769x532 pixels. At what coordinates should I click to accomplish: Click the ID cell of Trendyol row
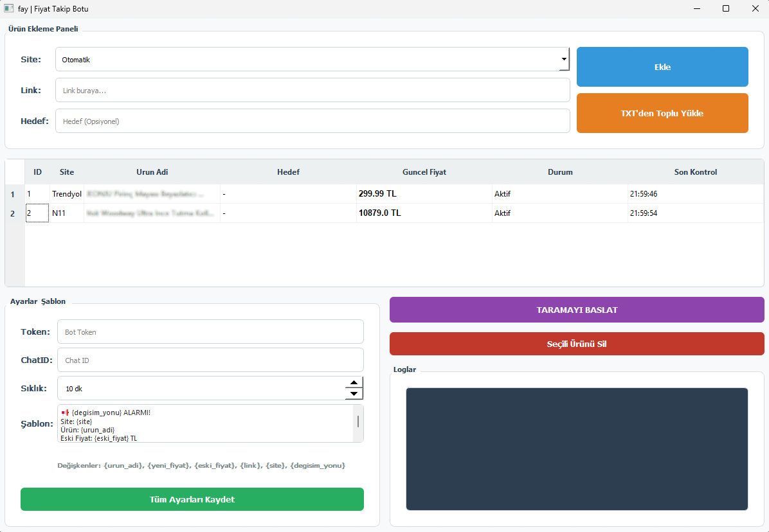click(37, 194)
